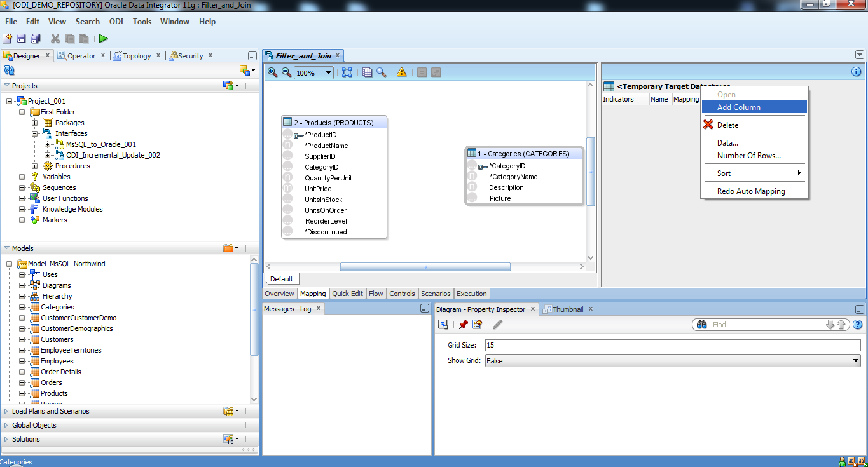Screen dimensions: 868x467
Task: Open the diagram search tool
Action: click(382, 72)
